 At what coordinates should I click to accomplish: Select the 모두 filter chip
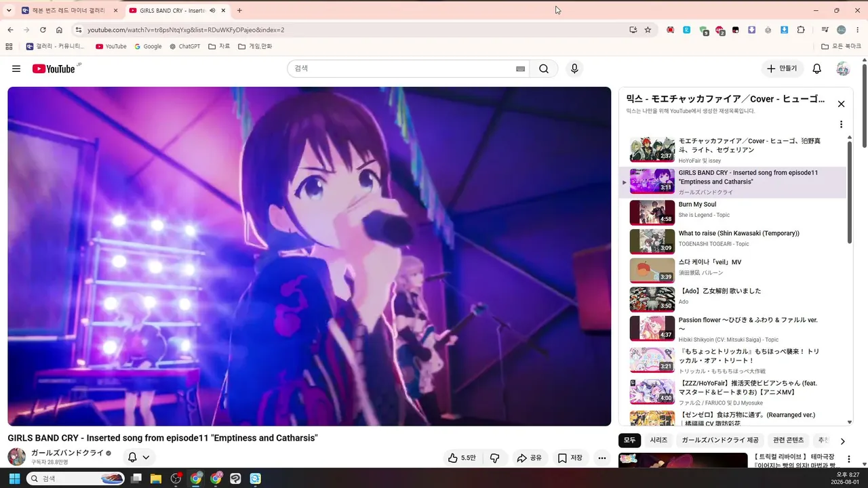pyautogui.click(x=629, y=441)
